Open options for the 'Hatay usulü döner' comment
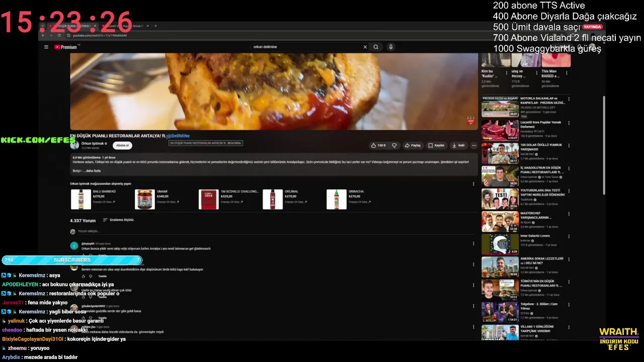The height and width of the screenshot is (362, 644). [473, 285]
